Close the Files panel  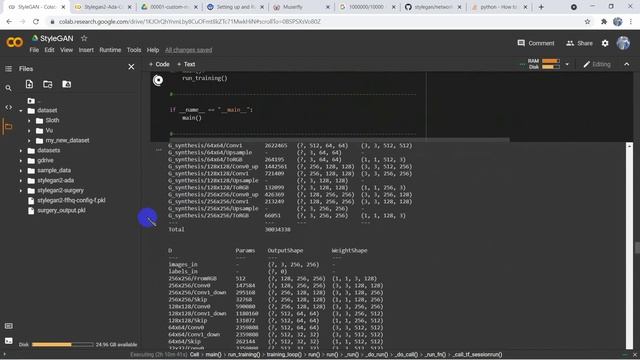(131, 67)
